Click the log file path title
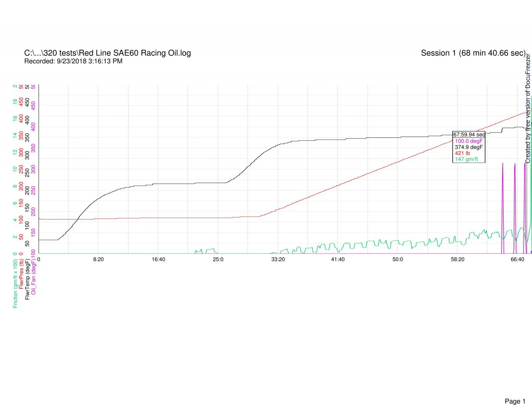Screen dimensions: 532x411 tap(108, 53)
